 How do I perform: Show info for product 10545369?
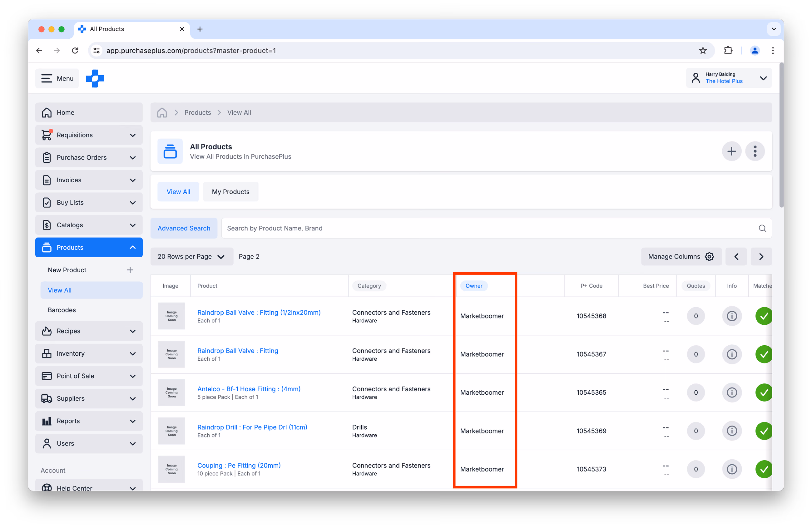pyautogui.click(x=732, y=431)
